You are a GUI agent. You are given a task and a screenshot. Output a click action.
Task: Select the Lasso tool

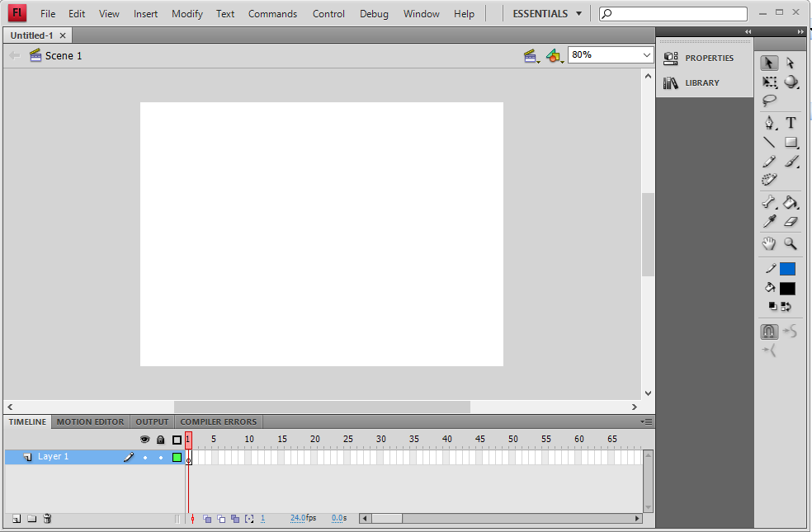(770, 101)
